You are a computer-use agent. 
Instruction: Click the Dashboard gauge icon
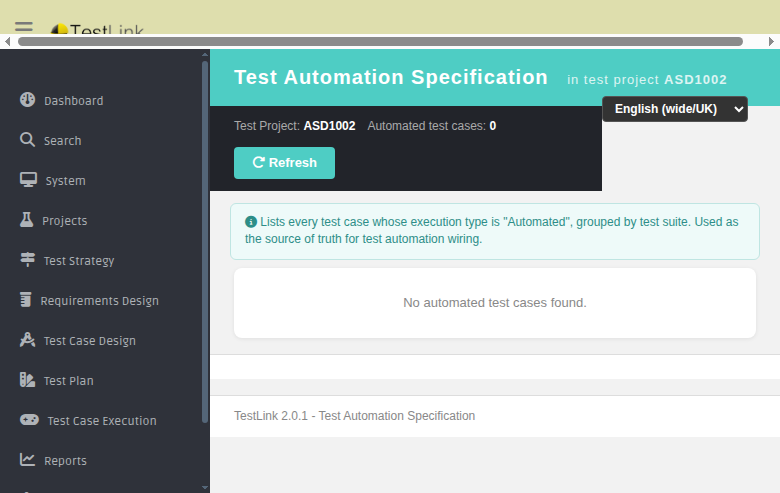(27, 99)
